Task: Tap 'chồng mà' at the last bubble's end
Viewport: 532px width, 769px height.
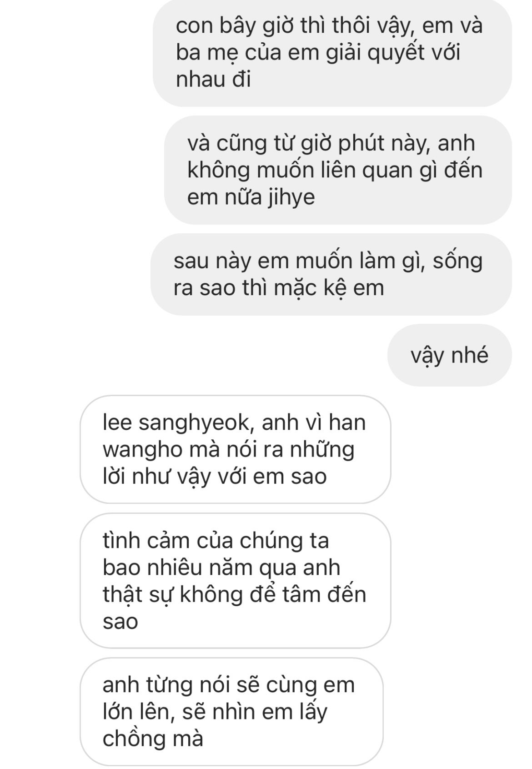Action: coord(153,739)
